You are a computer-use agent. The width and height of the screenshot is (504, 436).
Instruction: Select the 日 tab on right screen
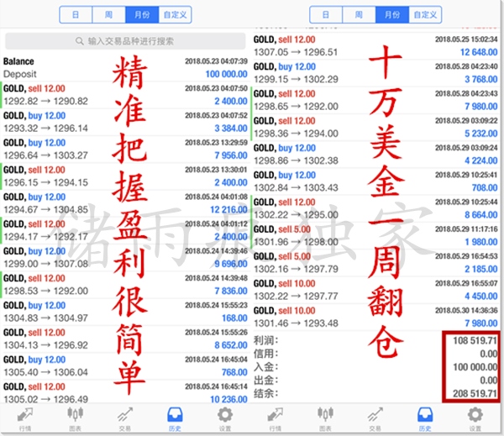click(x=326, y=15)
